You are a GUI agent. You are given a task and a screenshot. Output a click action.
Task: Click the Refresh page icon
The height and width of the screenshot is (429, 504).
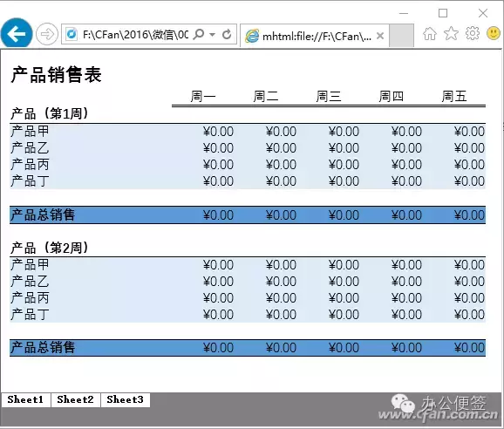(227, 34)
